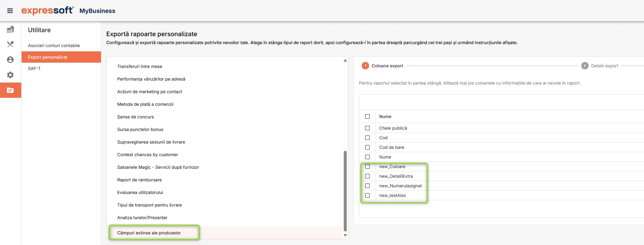Select Performanța vânzărilor pe adresă report
The width and height of the screenshot is (644, 245).
(151, 79)
